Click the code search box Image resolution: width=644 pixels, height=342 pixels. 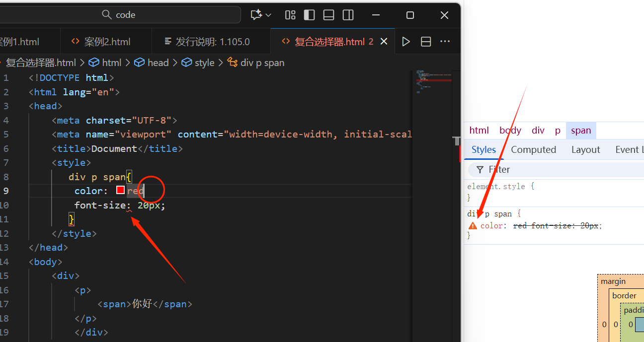click(x=119, y=15)
